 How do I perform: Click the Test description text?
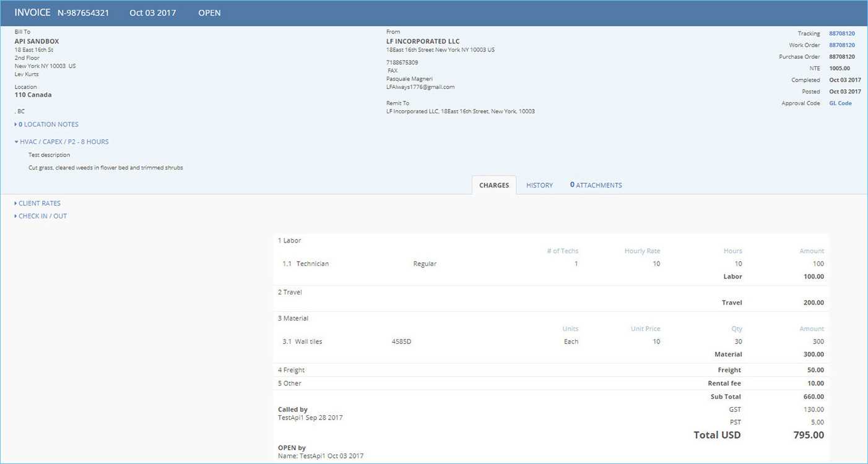tap(50, 155)
